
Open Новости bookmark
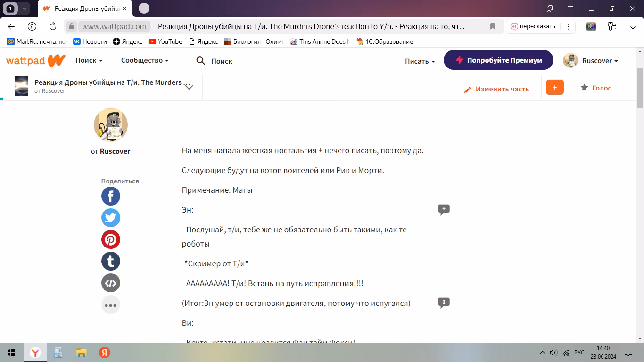tap(90, 41)
